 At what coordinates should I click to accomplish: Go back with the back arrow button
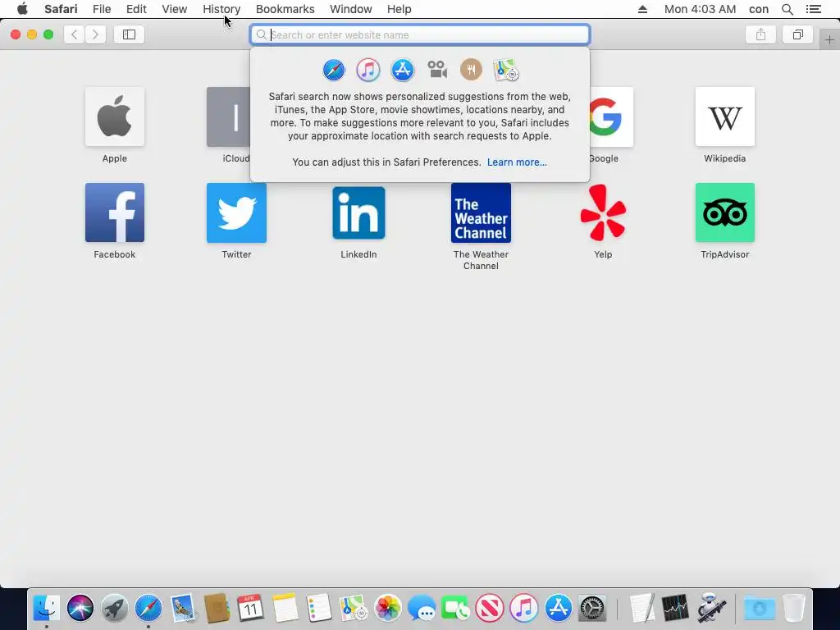coord(75,34)
